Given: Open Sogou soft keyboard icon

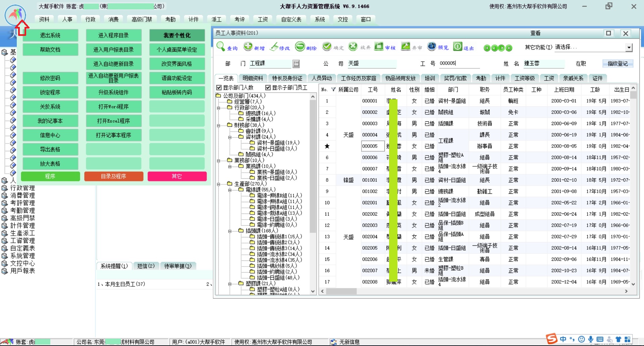Looking at the screenshot, I should (600, 339).
